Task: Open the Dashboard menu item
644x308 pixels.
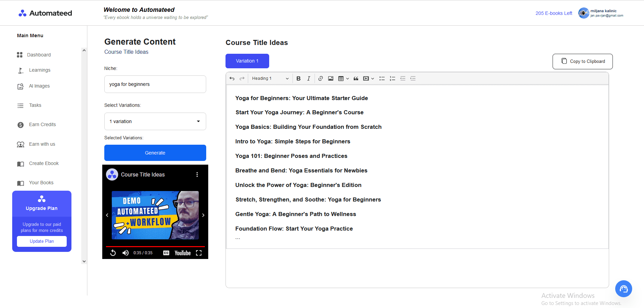Action: [x=39, y=54]
